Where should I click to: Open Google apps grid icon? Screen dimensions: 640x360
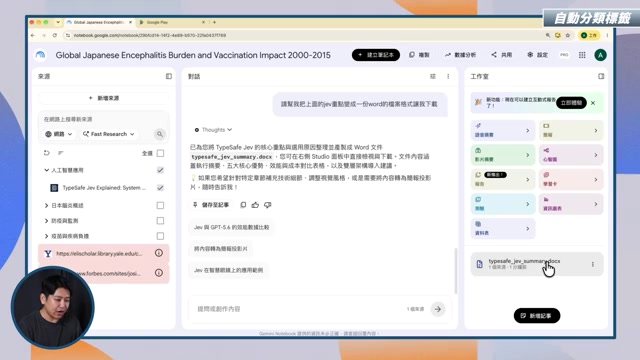click(582, 55)
